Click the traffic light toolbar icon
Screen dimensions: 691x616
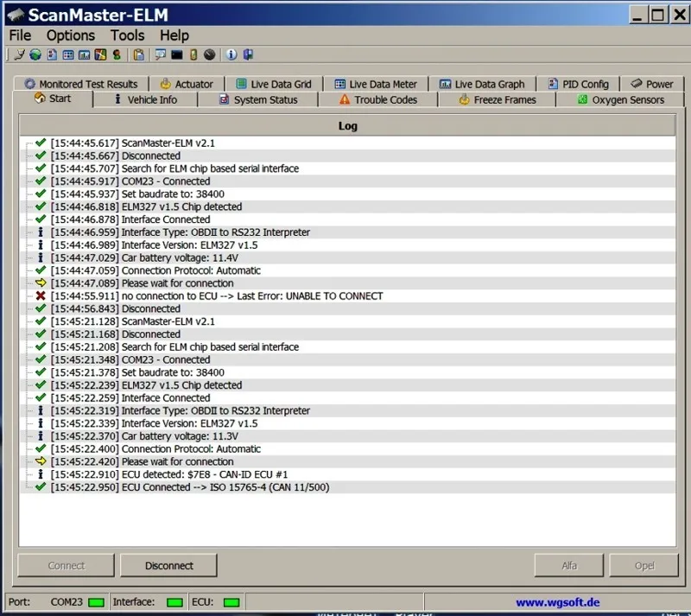click(x=117, y=54)
